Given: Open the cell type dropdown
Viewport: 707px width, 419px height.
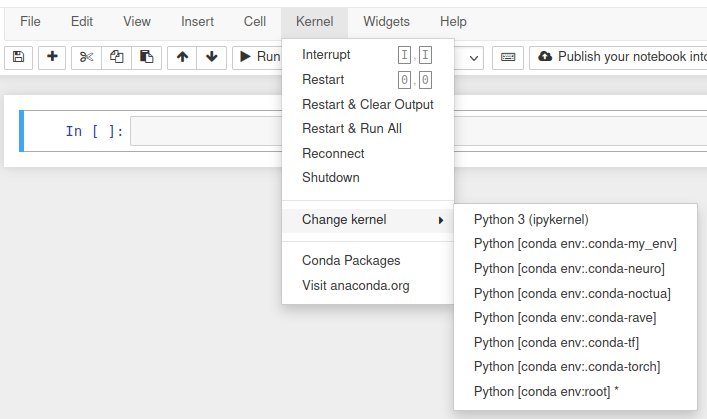Looking at the screenshot, I should tap(471, 57).
